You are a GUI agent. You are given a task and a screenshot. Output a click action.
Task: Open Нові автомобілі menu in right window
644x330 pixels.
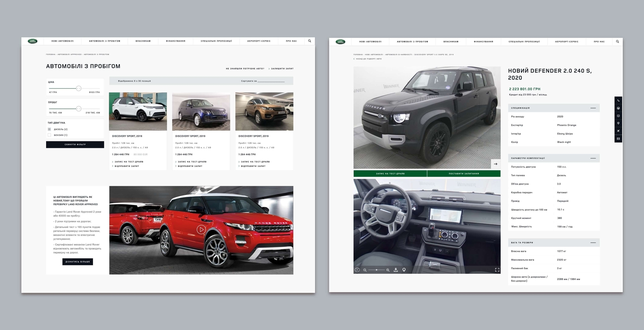pos(370,42)
